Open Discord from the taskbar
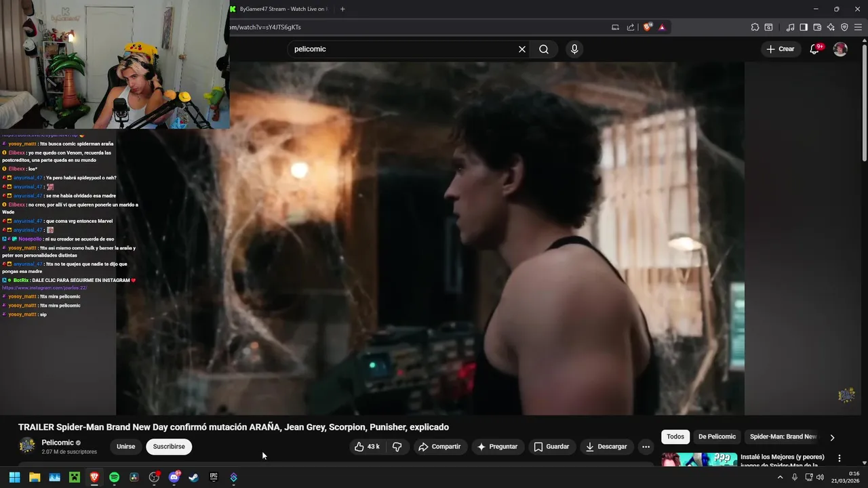Image resolution: width=868 pixels, height=488 pixels. pyautogui.click(x=174, y=477)
